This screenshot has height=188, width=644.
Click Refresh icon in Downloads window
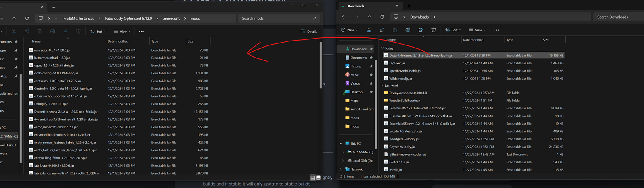(382, 17)
